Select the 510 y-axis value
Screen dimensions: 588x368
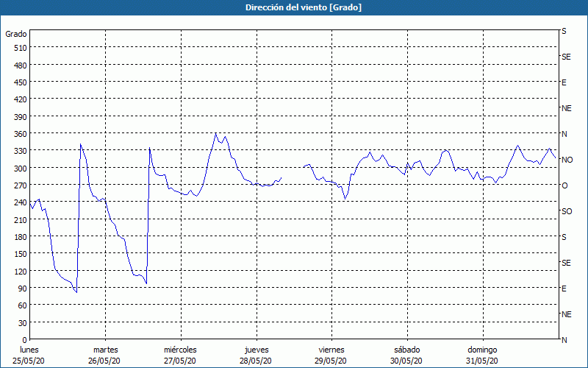point(21,48)
